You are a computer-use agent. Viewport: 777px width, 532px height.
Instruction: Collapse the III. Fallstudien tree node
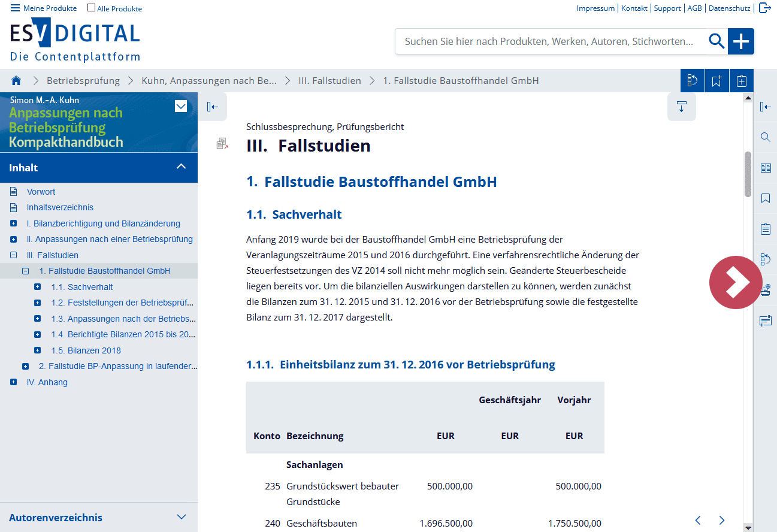(14, 255)
